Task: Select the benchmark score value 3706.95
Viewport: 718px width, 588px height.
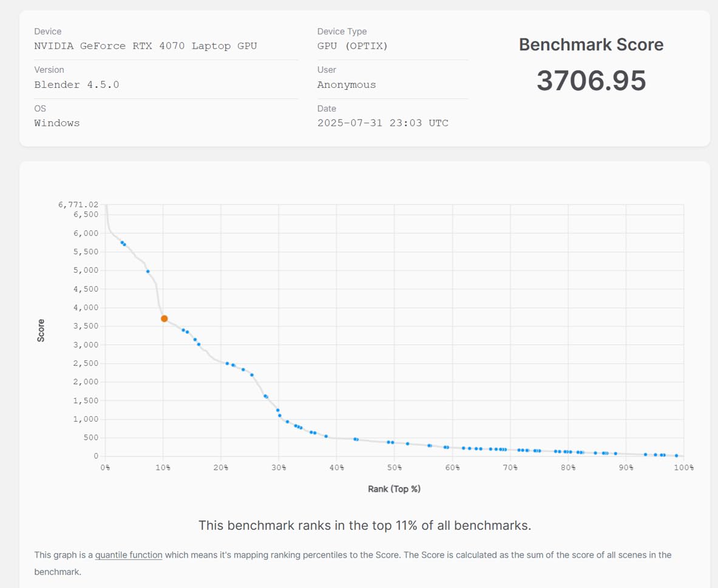Action: click(x=591, y=81)
